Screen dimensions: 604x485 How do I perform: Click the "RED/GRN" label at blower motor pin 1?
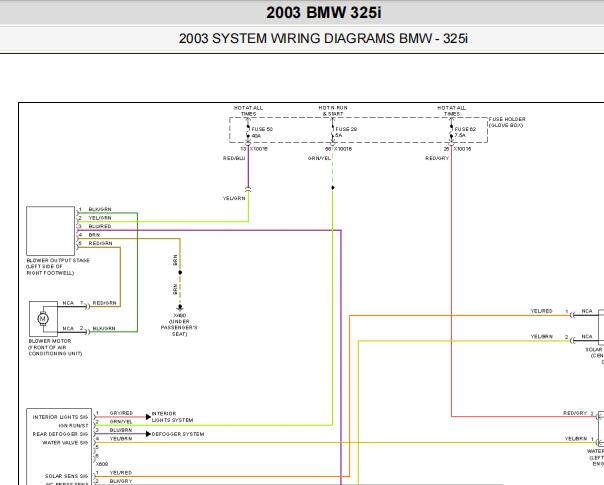click(x=104, y=303)
